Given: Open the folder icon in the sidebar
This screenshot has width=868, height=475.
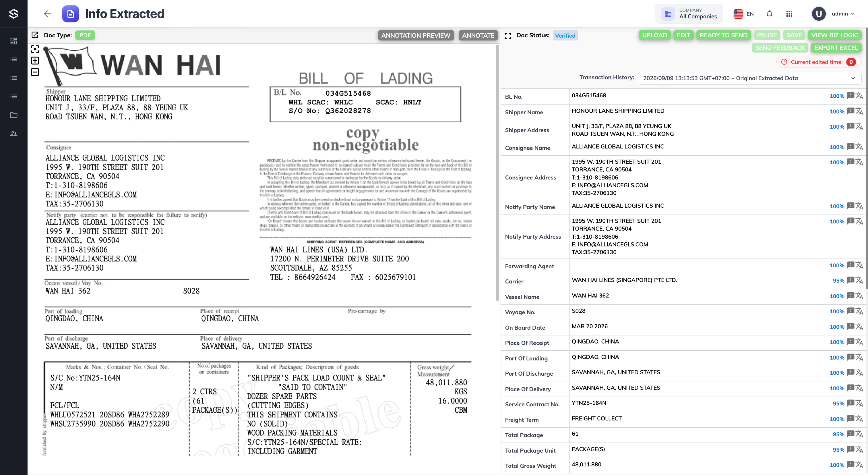Looking at the screenshot, I should [x=13, y=115].
